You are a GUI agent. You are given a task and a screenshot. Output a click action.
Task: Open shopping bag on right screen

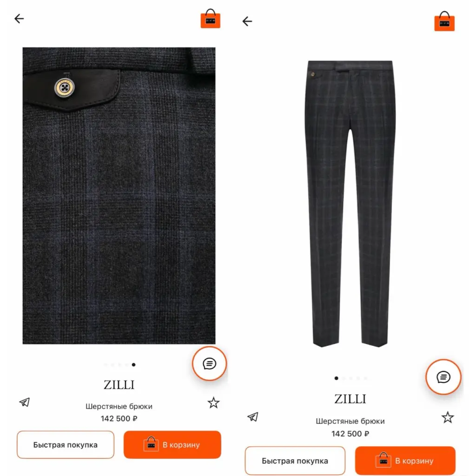(444, 21)
